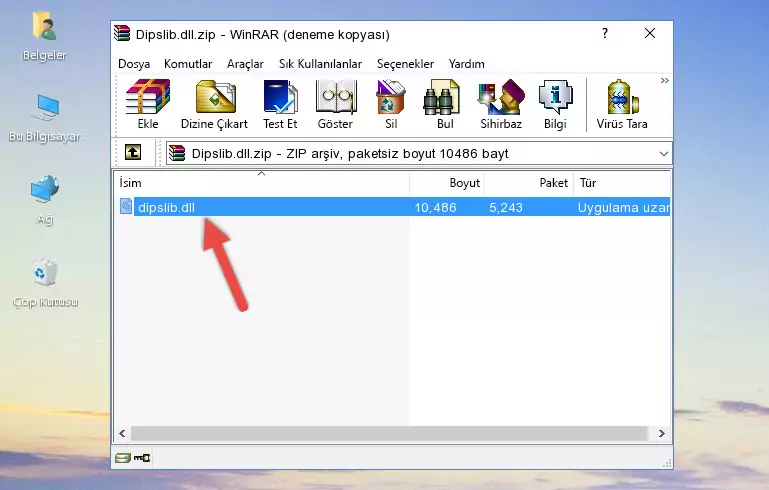The image size is (769, 490).
Task: Click the horizontal scrollbar left arrow
Action: (x=122, y=433)
